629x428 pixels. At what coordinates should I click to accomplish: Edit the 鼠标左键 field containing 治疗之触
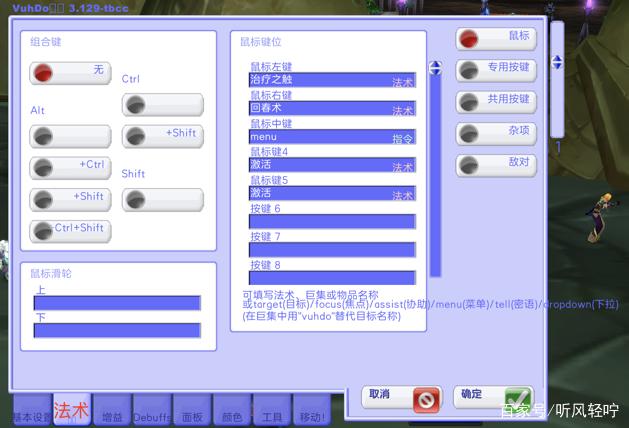point(332,80)
